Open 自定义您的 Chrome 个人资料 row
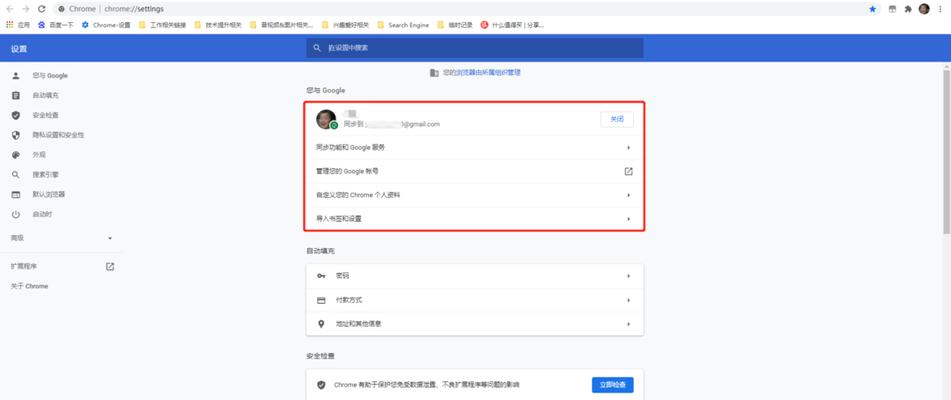 point(474,195)
